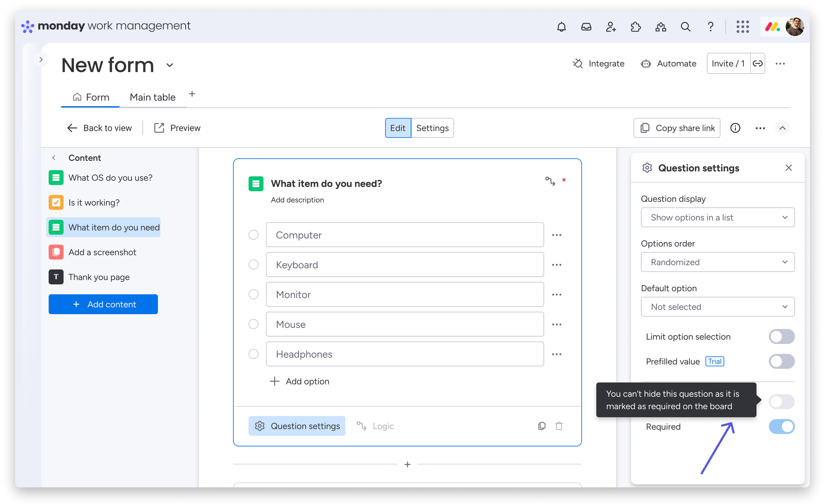Select the Keyboard radio button
The height and width of the screenshot is (504, 825).
click(254, 265)
